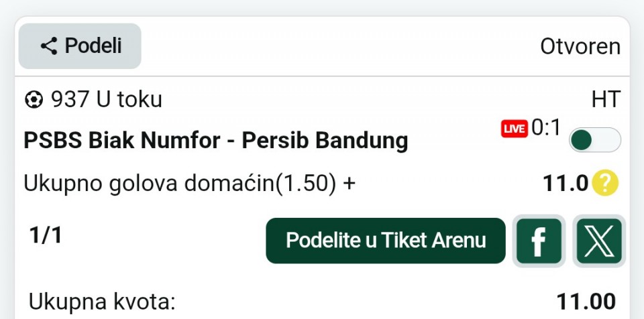The image size is (644, 319).
Task: Click the 0:1 live score
Action: coord(546,128)
